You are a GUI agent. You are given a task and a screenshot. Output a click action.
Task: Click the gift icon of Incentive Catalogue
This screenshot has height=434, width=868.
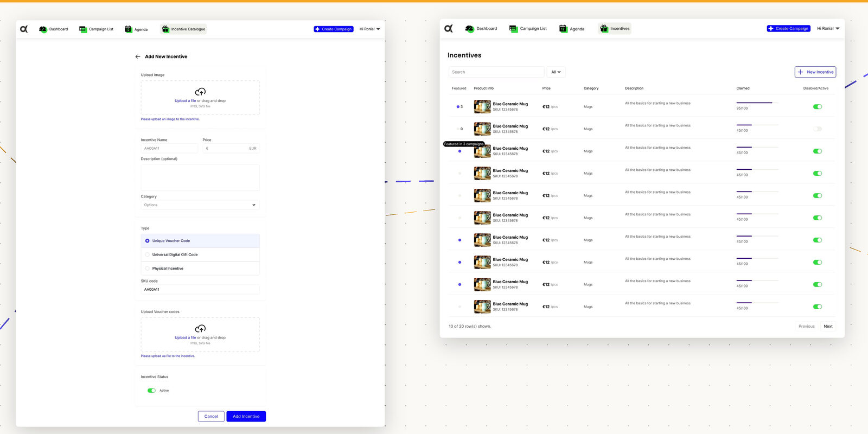(165, 29)
